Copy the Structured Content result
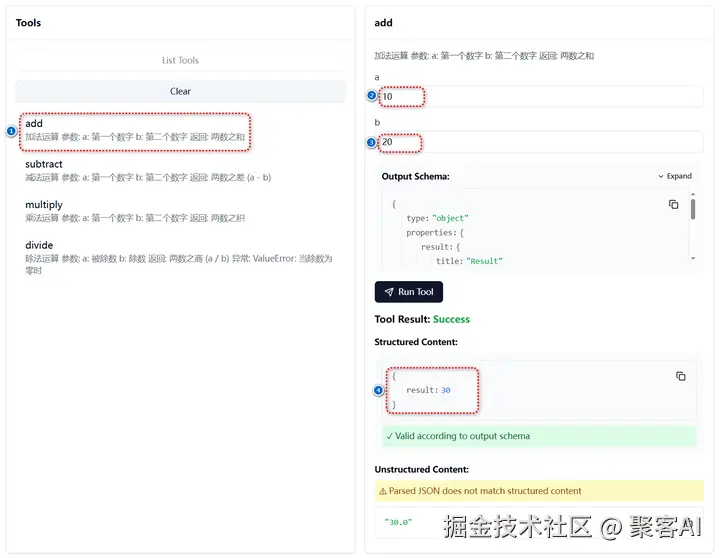This screenshot has height=558, width=720. pos(681,376)
